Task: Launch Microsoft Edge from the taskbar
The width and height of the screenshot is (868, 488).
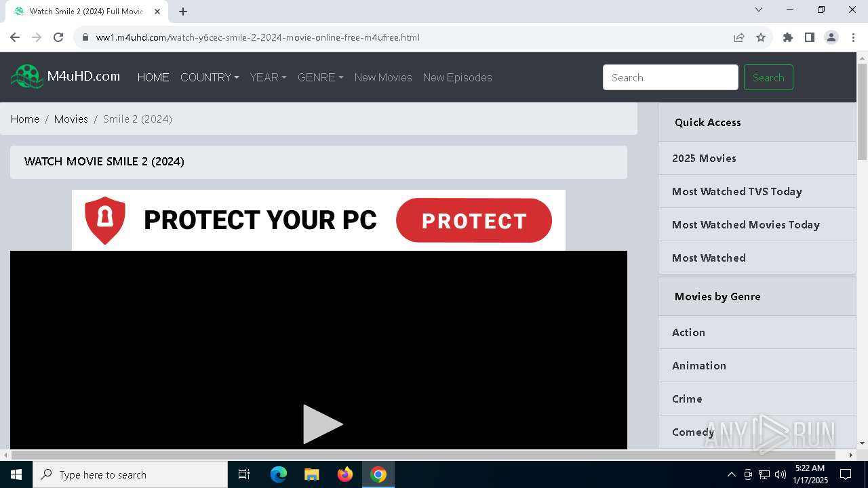Action: (279, 474)
